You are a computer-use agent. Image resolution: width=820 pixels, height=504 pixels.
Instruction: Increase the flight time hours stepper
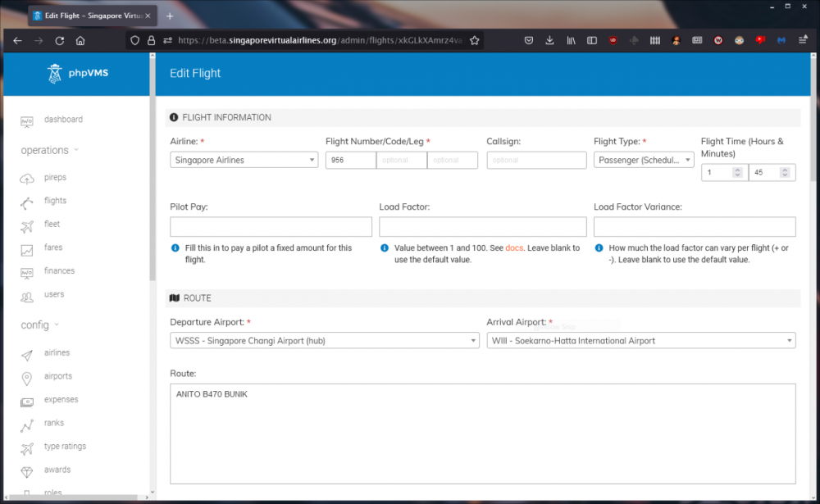pos(737,170)
